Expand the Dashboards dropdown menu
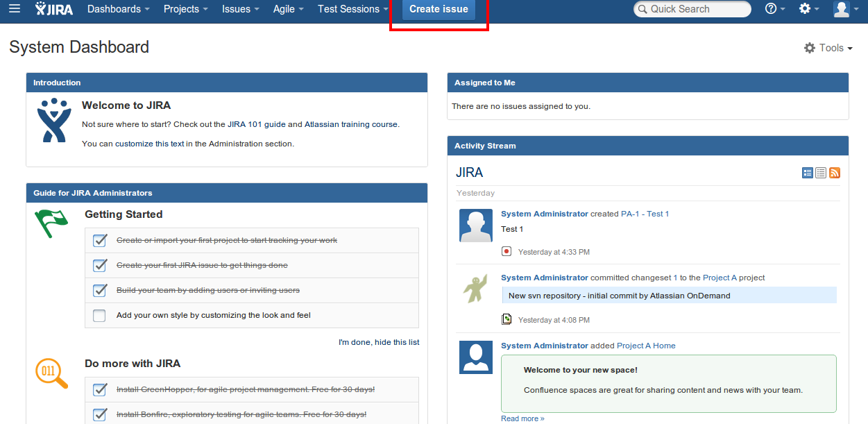The image size is (868, 424). pyautogui.click(x=119, y=9)
